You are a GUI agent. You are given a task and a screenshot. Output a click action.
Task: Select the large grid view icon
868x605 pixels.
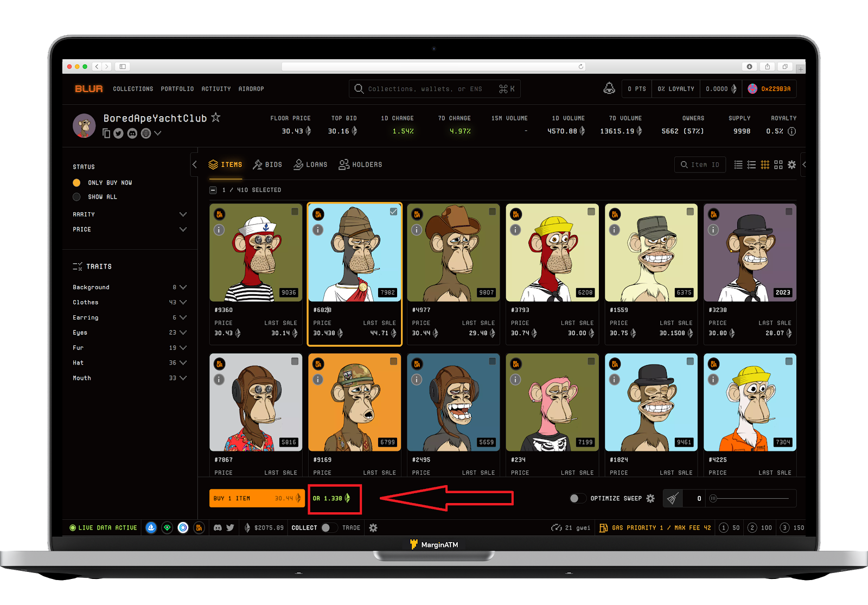[x=778, y=164]
